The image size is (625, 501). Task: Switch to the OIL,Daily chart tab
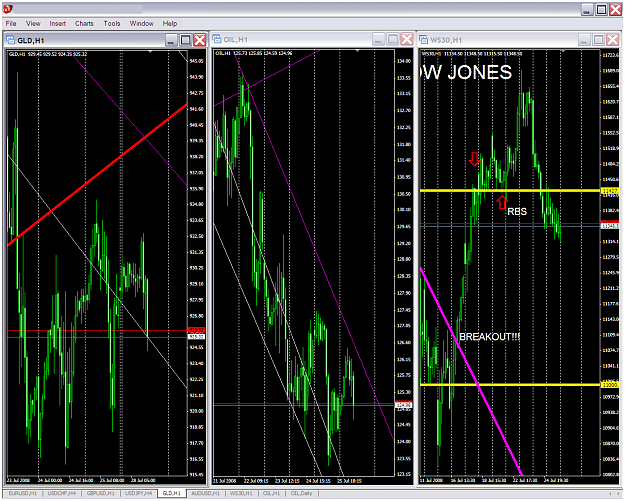pos(301,493)
